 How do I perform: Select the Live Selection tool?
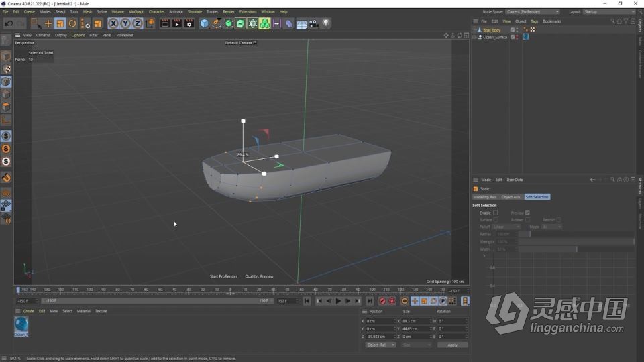click(x=36, y=24)
